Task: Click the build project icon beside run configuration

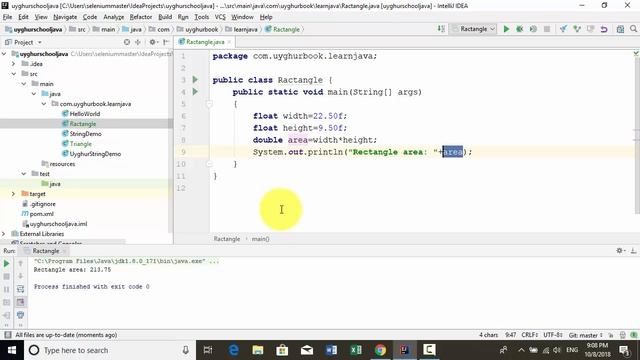Action: coord(441,29)
